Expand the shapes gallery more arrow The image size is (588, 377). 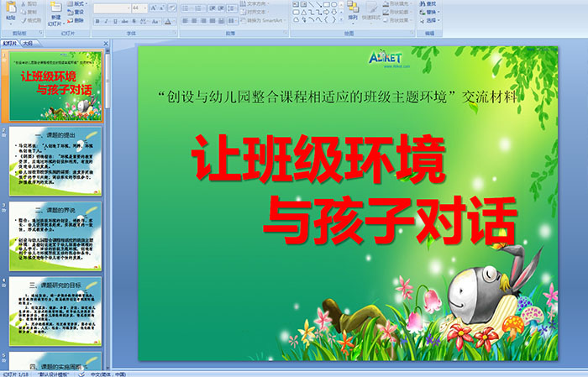[341, 19]
